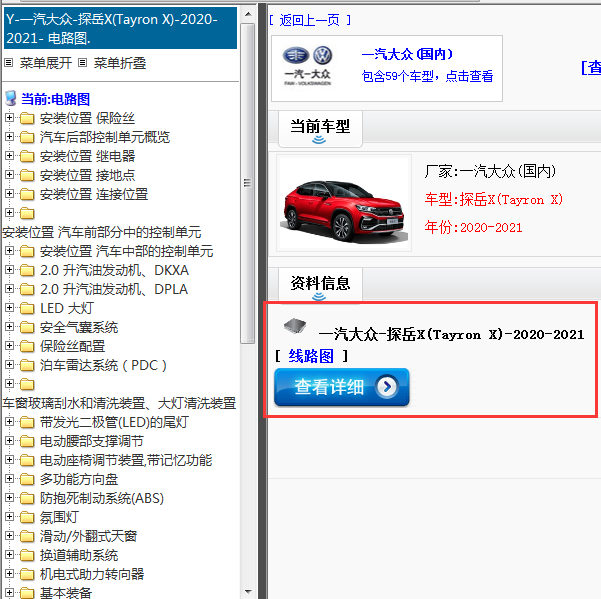Click folder icon of 换道辅助系统

pos(27,555)
